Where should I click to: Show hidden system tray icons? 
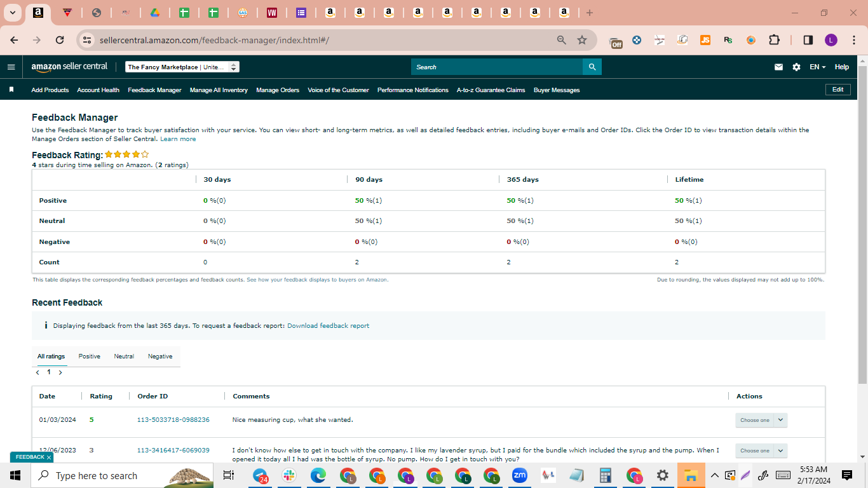pyautogui.click(x=714, y=475)
